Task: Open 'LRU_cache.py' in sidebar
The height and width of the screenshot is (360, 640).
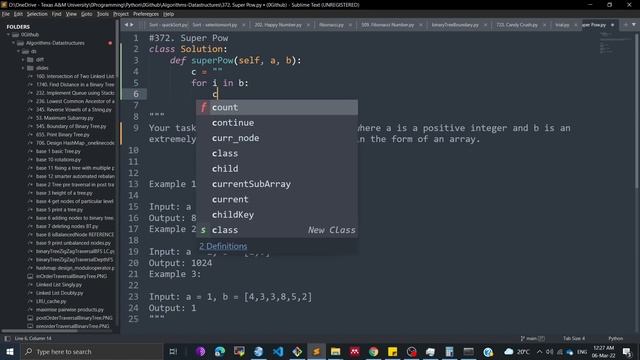Action: click(51, 301)
